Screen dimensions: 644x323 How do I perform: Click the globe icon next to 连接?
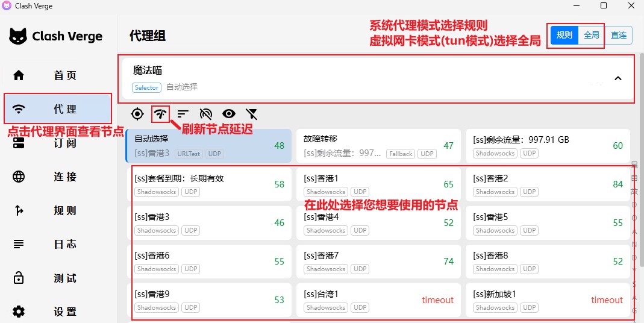pyautogui.click(x=19, y=177)
